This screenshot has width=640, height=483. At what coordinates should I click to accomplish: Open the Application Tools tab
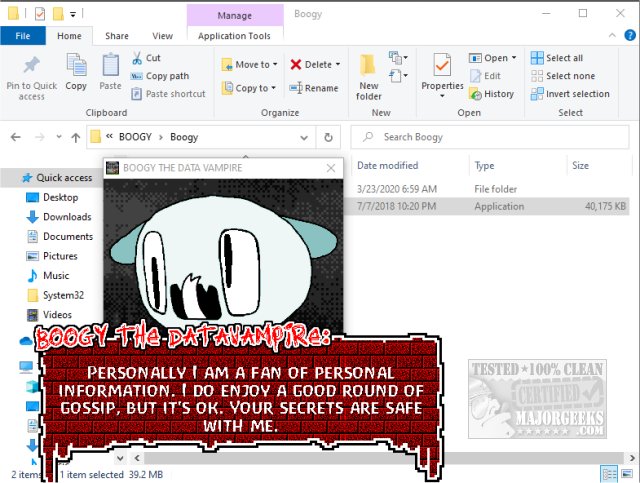tap(234, 36)
